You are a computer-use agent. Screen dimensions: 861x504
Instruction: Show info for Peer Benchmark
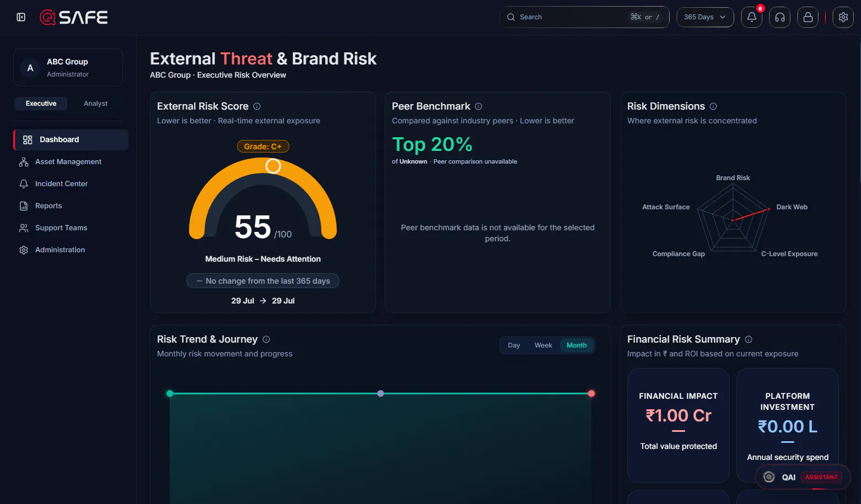click(x=478, y=106)
